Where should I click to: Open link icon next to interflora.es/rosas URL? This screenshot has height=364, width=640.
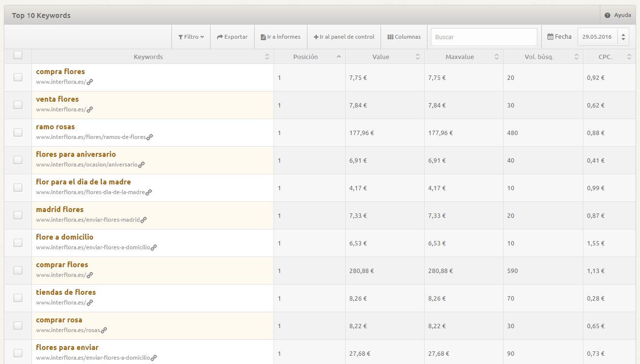pyautogui.click(x=104, y=330)
